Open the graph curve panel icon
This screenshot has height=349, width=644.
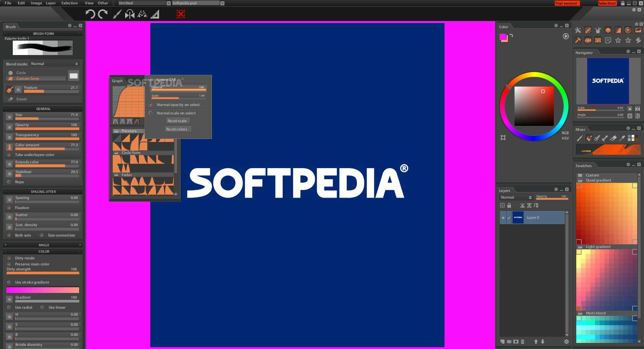coord(618,30)
